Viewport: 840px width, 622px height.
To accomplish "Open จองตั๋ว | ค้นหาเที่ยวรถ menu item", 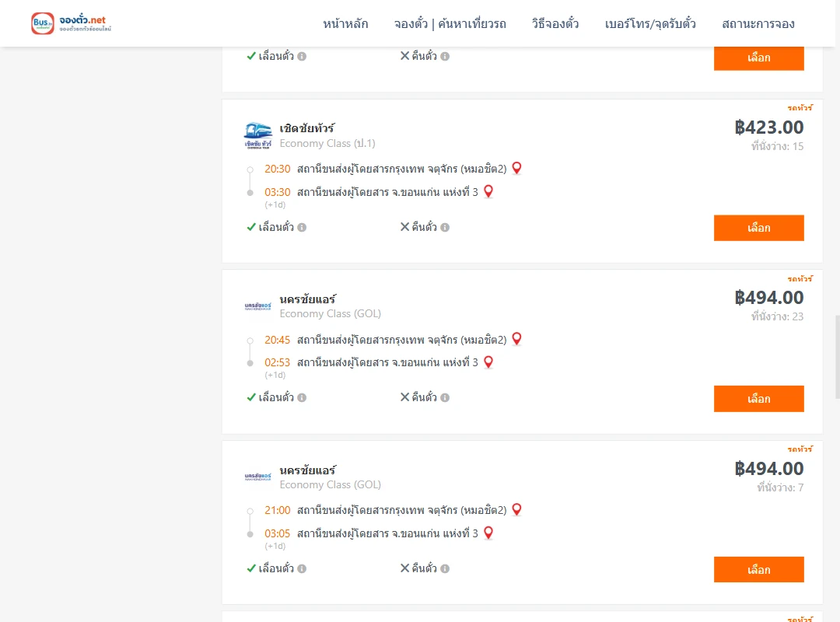I will 450,24.
